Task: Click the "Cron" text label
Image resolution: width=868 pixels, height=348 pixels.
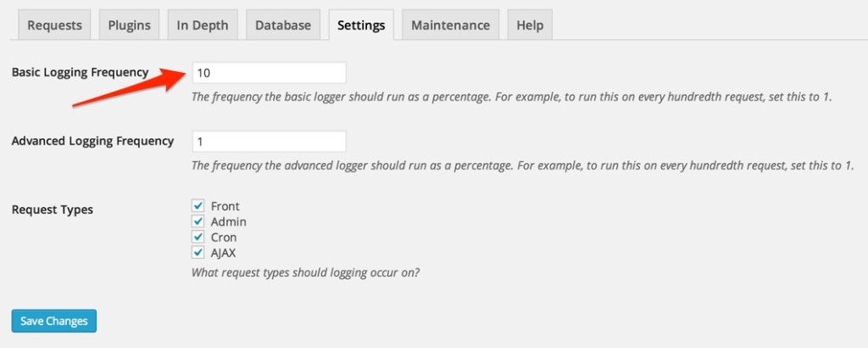Action: pyautogui.click(x=224, y=237)
